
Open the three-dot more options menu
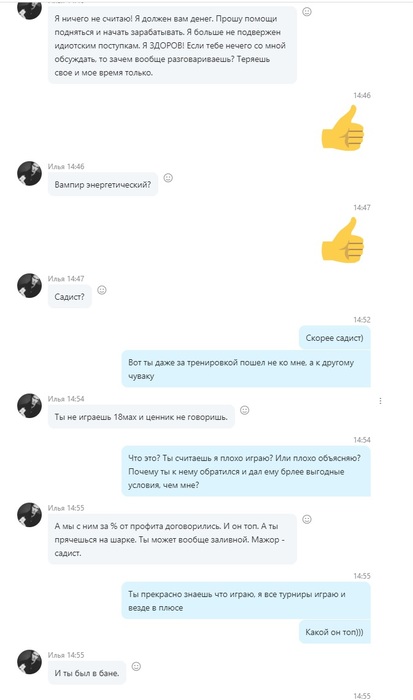point(380,401)
